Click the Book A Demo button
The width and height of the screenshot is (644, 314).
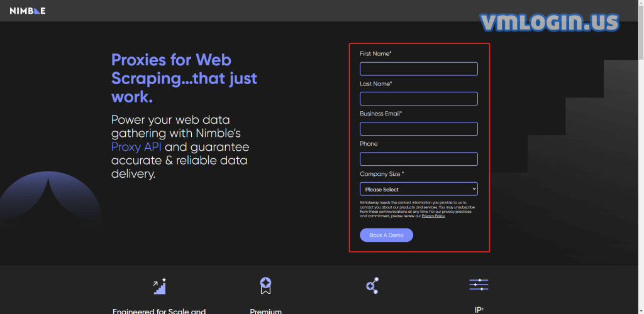tap(387, 235)
